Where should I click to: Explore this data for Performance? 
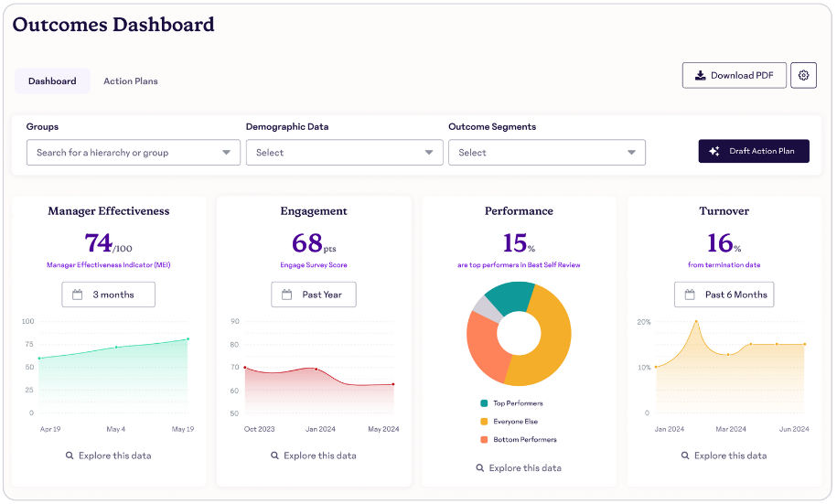click(x=519, y=467)
